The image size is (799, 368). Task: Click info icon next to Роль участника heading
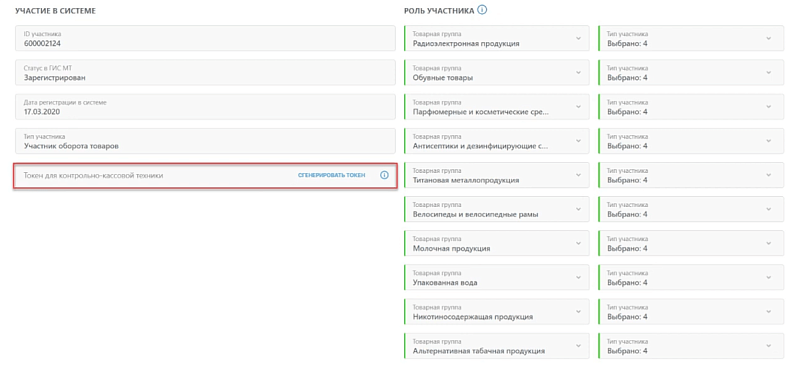click(483, 10)
